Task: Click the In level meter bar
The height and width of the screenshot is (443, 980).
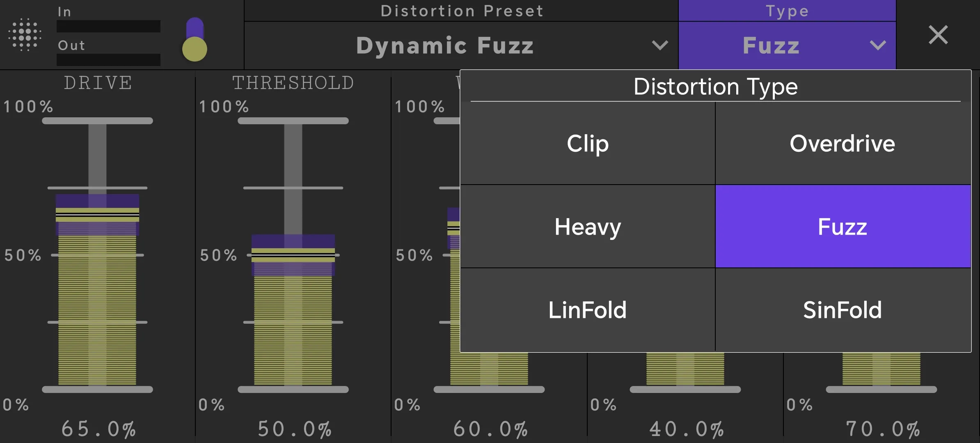Action: click(108, 26)
